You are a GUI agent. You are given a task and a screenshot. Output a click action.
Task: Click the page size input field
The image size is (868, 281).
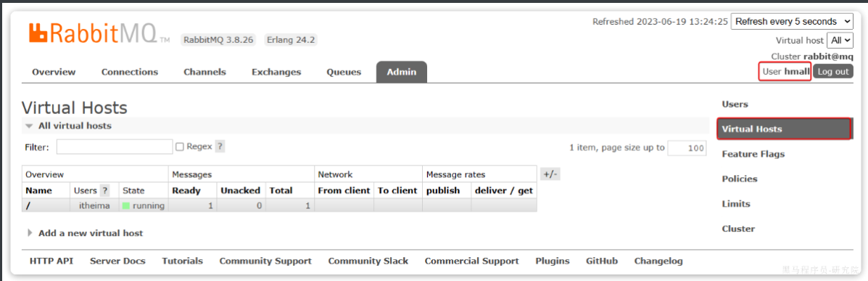[x=687, y=148]
